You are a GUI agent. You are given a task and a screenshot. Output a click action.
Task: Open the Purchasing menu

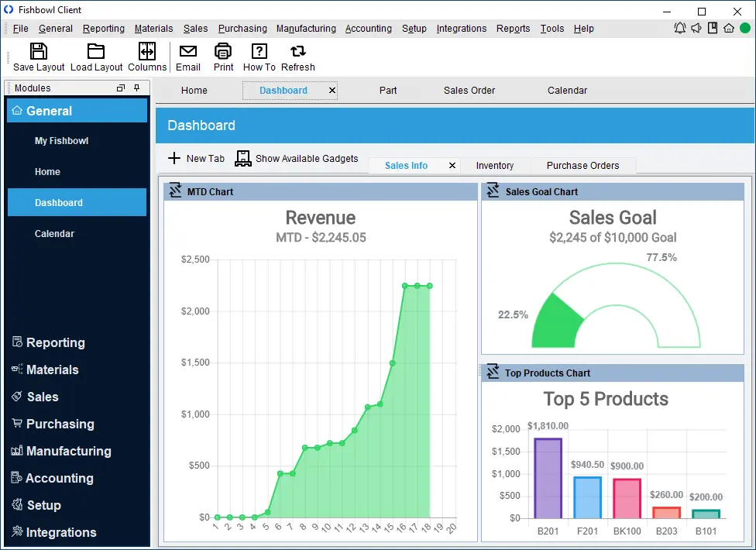click(242, 29)
